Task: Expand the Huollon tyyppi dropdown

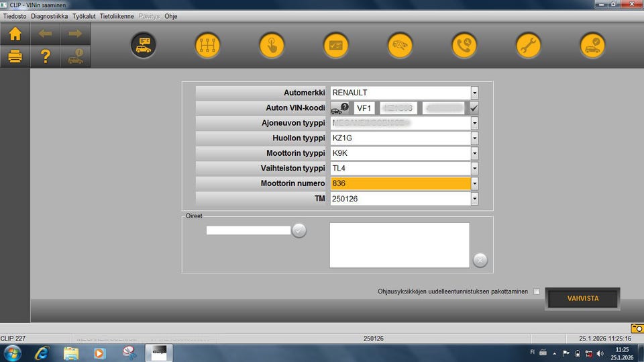Action: click(x=474, y=138)
